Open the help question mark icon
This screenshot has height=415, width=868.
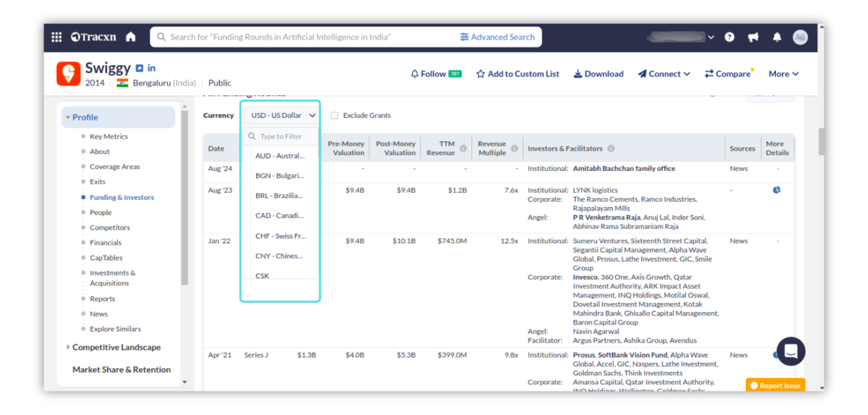(x=729, y=37)
